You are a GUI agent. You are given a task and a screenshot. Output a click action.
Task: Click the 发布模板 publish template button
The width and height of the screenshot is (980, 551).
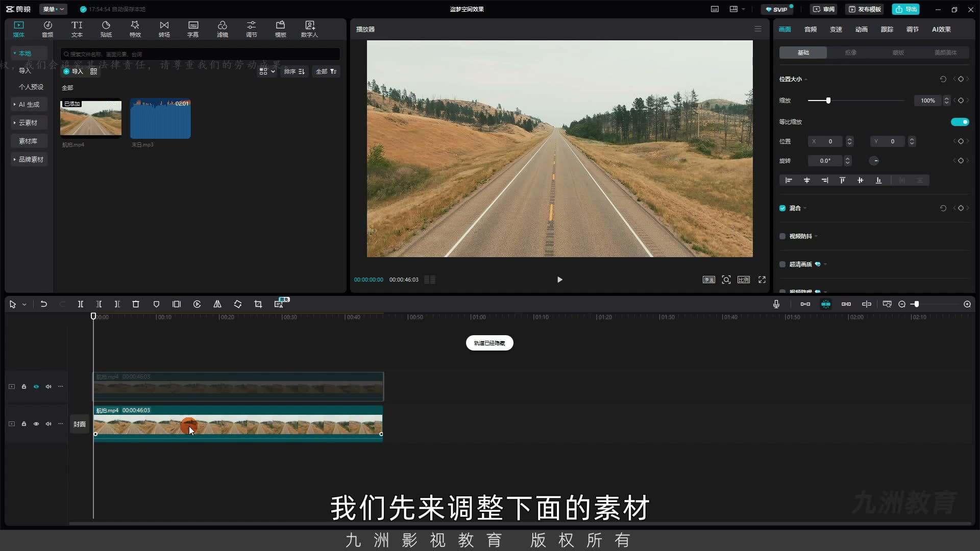pyautogui.click(x=865, y=9)
